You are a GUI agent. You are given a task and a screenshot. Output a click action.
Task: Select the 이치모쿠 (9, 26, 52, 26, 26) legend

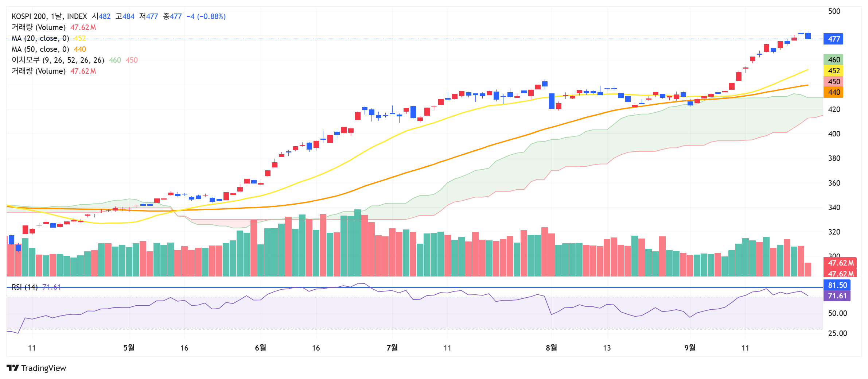tap(58, 60)
